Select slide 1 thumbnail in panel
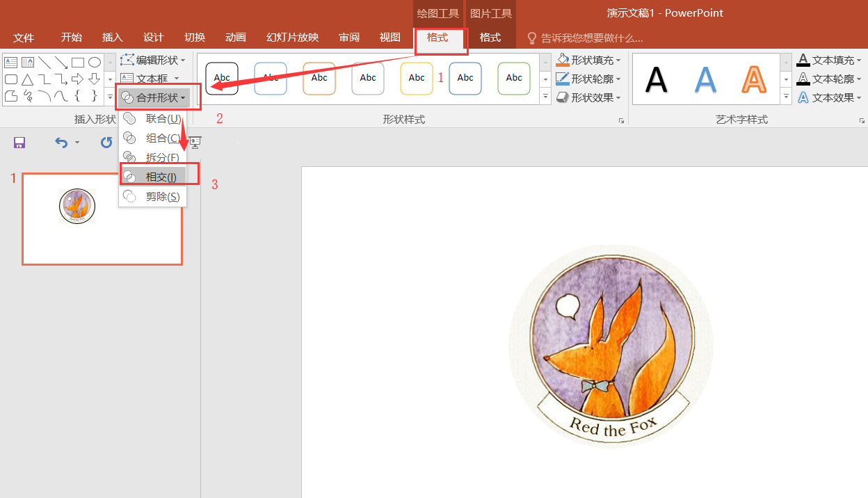 pyautogui.click(x=102, y=219)
